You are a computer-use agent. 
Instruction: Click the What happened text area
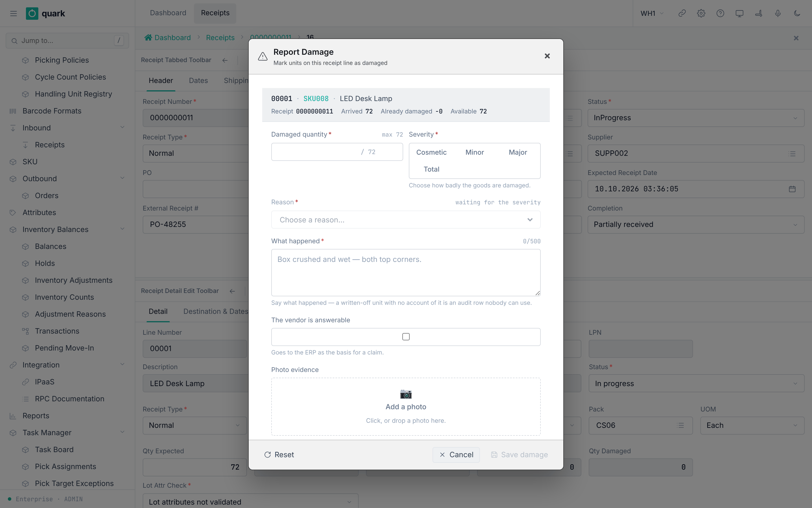click(x=406, y=272)
